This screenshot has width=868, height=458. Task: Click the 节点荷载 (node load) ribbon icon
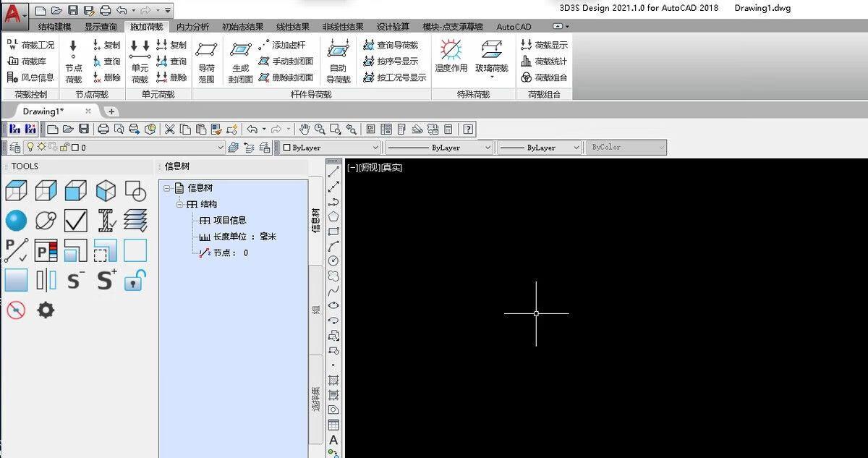tap(73, 62)
